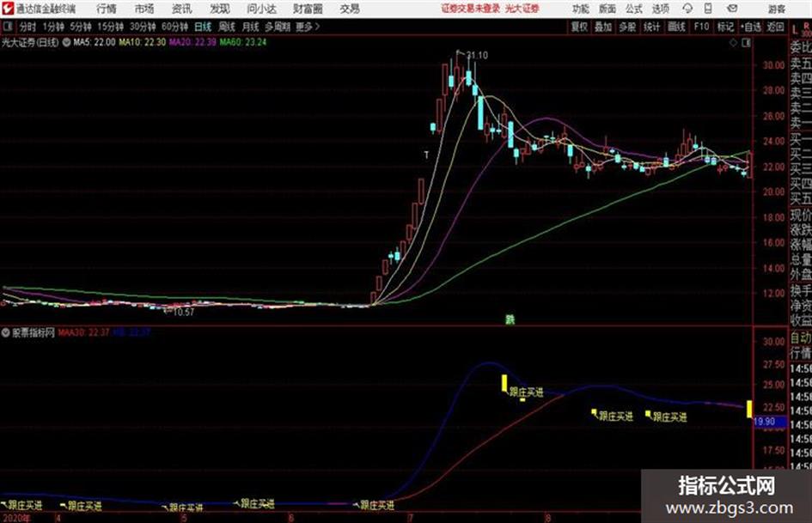Click the 10.57 low price label
812x523 pixels.
tap(183, 313)
